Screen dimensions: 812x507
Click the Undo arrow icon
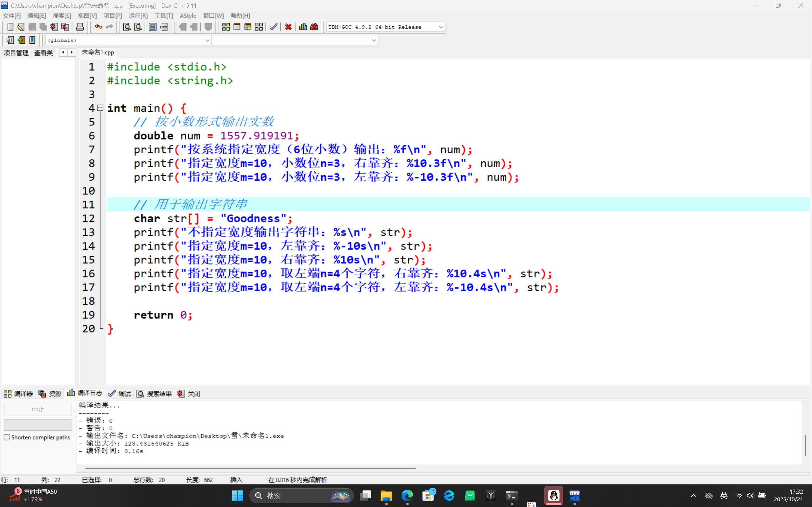pos(98,27)
